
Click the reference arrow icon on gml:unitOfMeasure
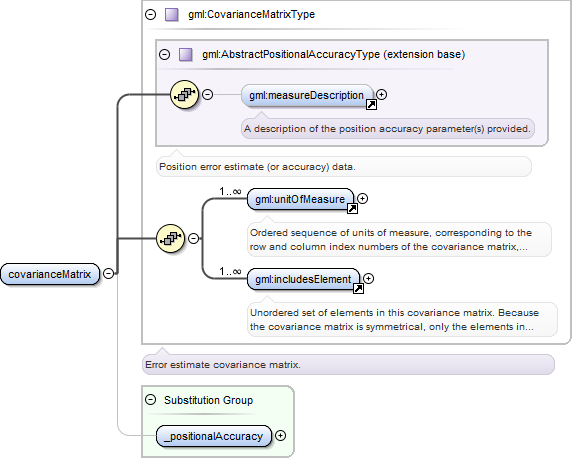352,209
